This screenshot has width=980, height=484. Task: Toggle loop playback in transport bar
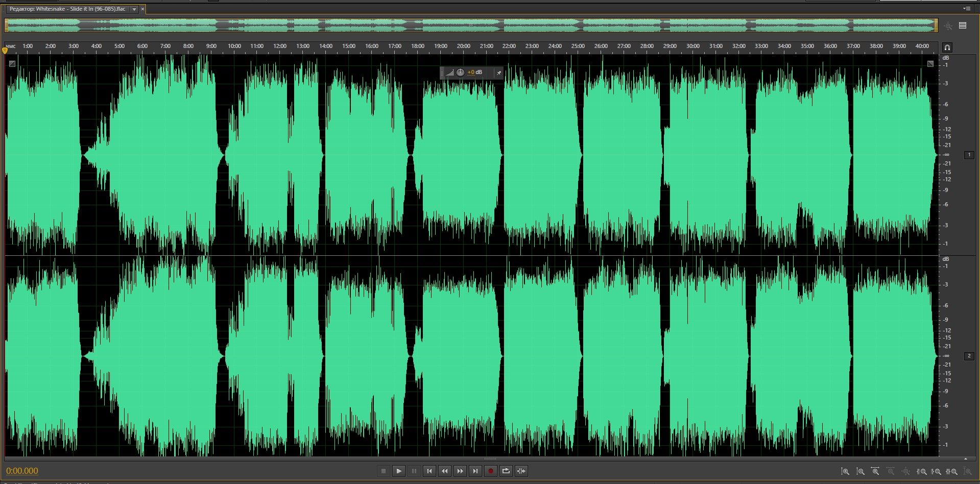[506, 471]
